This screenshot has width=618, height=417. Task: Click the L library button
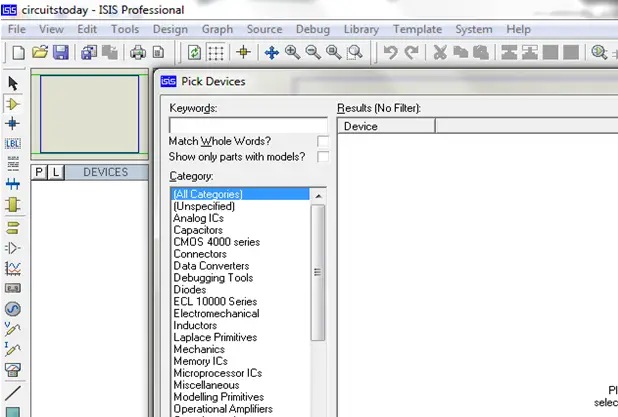[x=56, y=173]
